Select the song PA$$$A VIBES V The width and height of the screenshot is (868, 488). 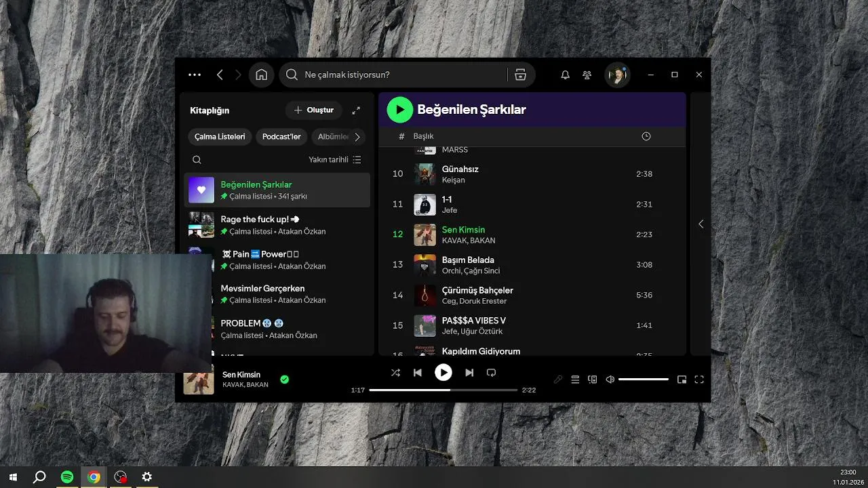pos(474,321)
